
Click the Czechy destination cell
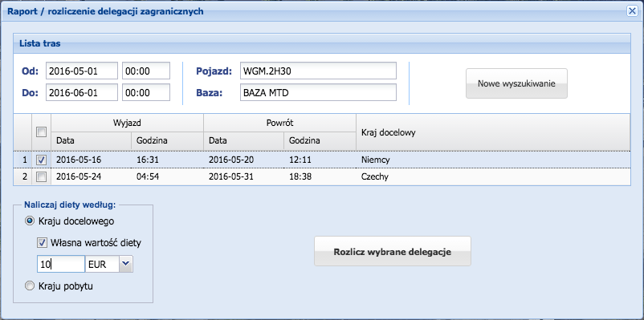click(x=493, y=176)
